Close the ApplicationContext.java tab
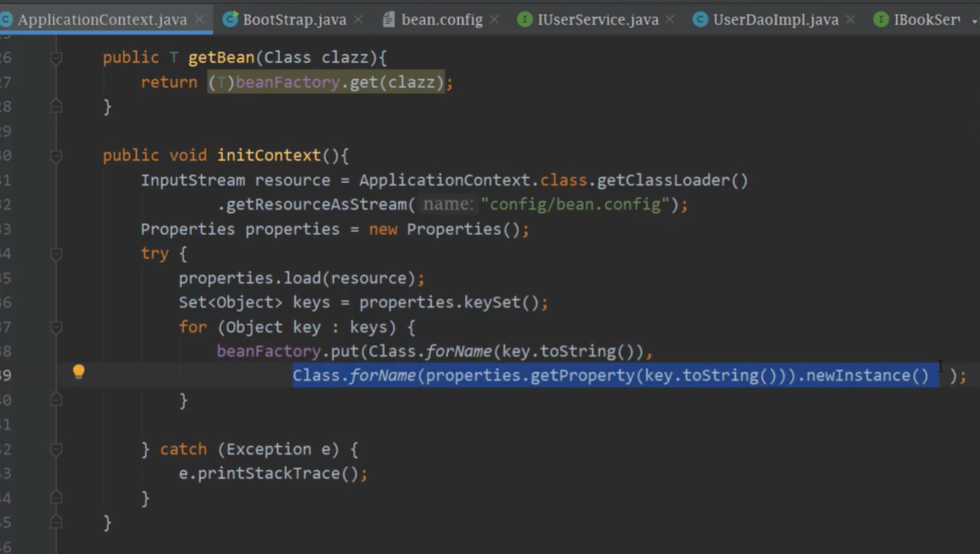 click(x=199, y=20)
